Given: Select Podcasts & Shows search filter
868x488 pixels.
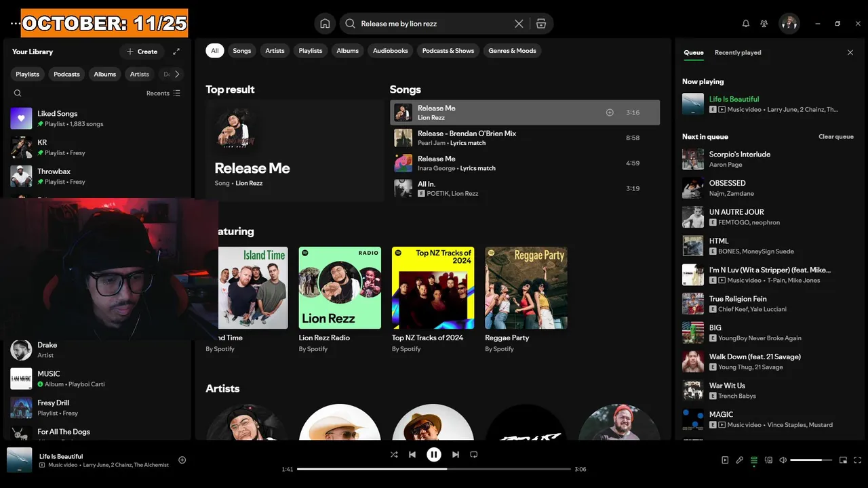Looking at the screenshot, I should pos(448,51).
